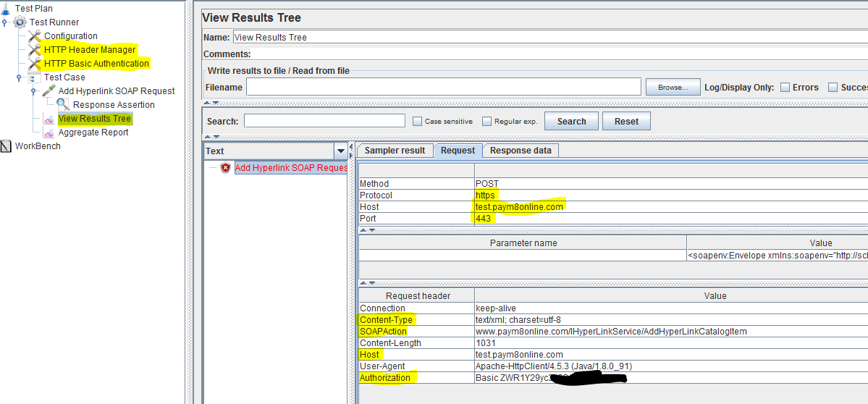Click into the Filename field
Viewport: 868px width, 404px height.
pos(443,87)
